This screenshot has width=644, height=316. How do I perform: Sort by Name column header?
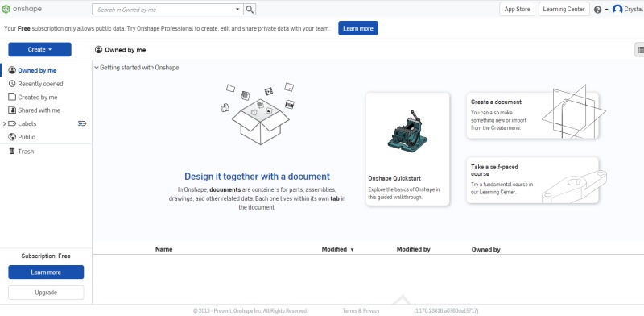(164, 249)
